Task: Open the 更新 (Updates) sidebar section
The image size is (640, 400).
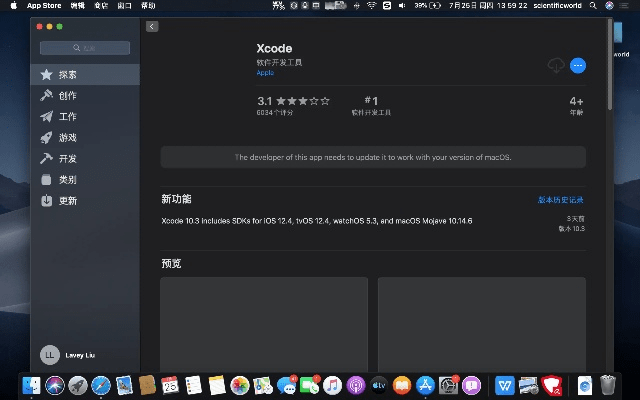Action: (85, 200)
